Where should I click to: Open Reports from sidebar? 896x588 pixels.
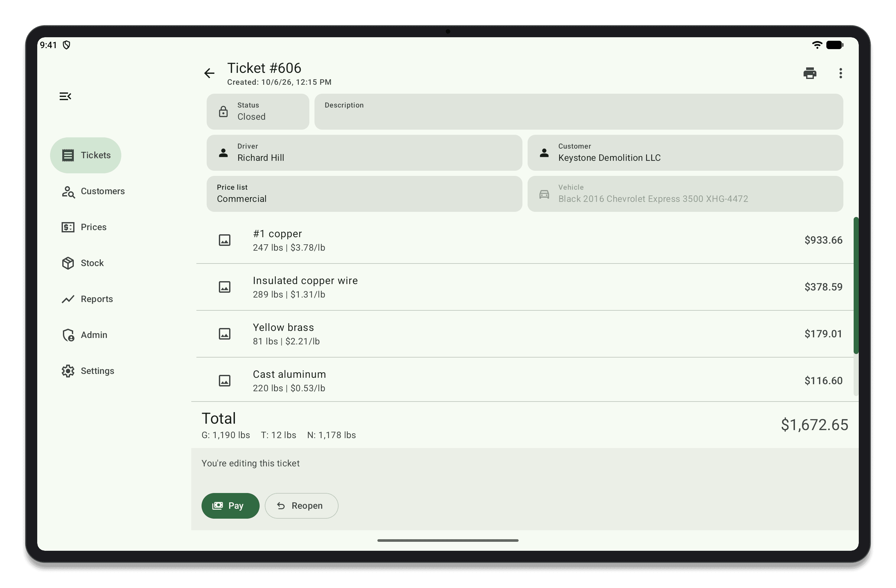point(87,299)
